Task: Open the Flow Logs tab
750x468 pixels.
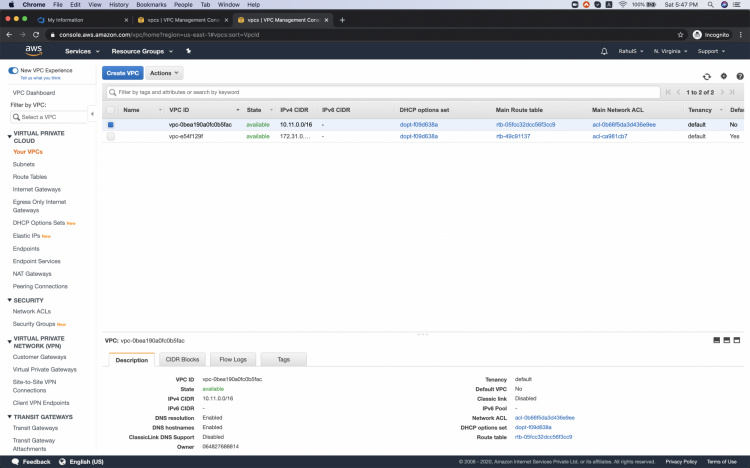Action: coord(233,359)
